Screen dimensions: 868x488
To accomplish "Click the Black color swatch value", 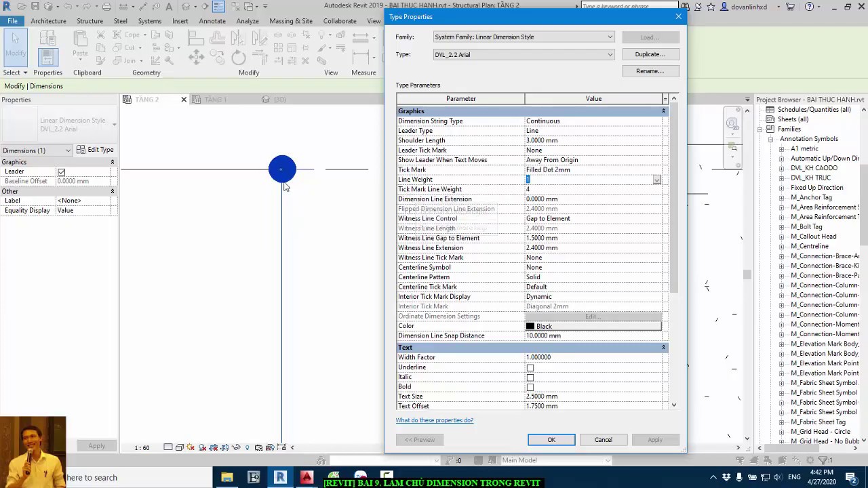I will pyautogui.click(x=593, y=327).
